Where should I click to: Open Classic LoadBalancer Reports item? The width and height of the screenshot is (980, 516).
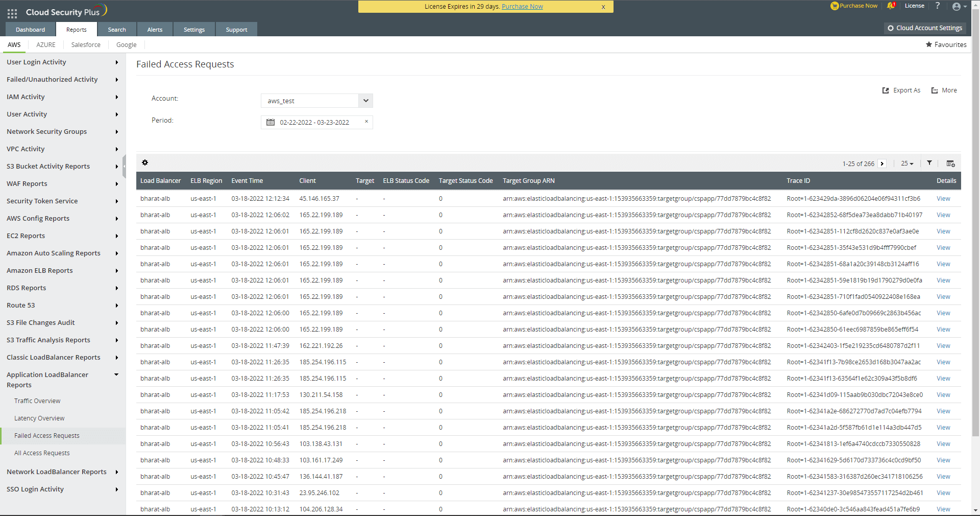(63, 357)
